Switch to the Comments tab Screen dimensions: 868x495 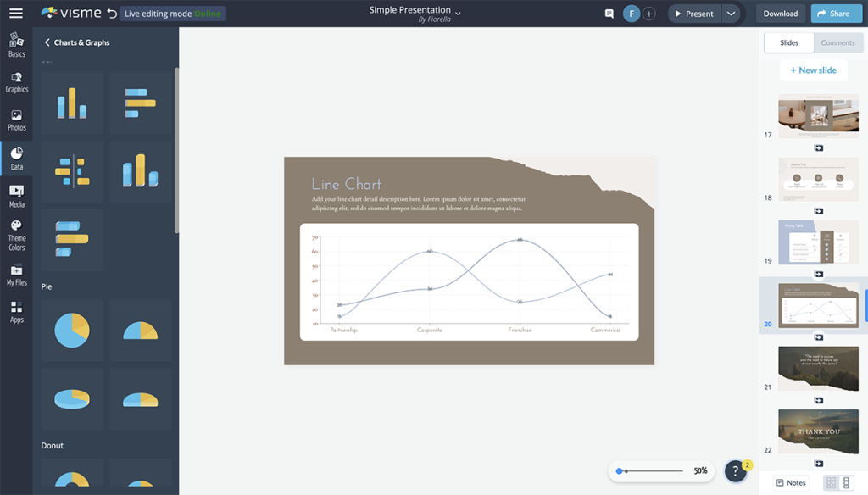click(x=837, y=42)
